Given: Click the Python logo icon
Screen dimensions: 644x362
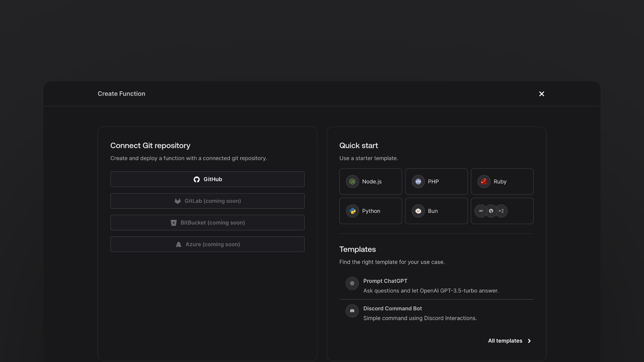Looking at the screenshot, I should pos(352,211).
